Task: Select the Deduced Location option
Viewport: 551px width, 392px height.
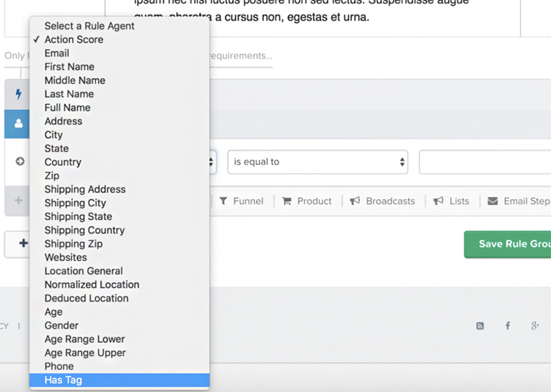Action: [x=120, y=298]
